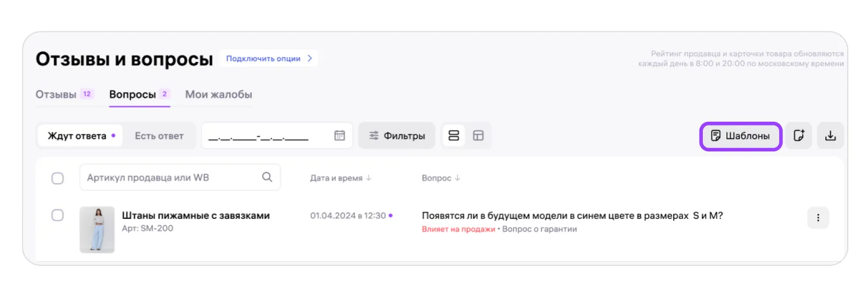Click the add note icon beside Шаблоны
Screen dimensions: 868x294
pyautogui.click(x=799, y=136)
